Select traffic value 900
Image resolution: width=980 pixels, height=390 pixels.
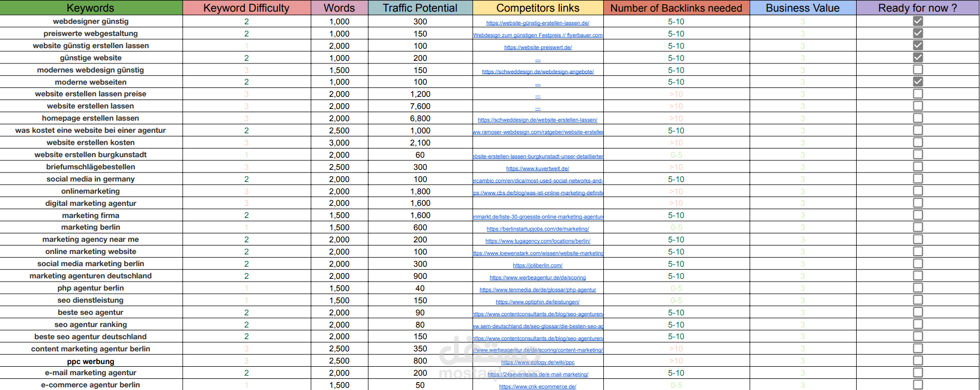420,276
